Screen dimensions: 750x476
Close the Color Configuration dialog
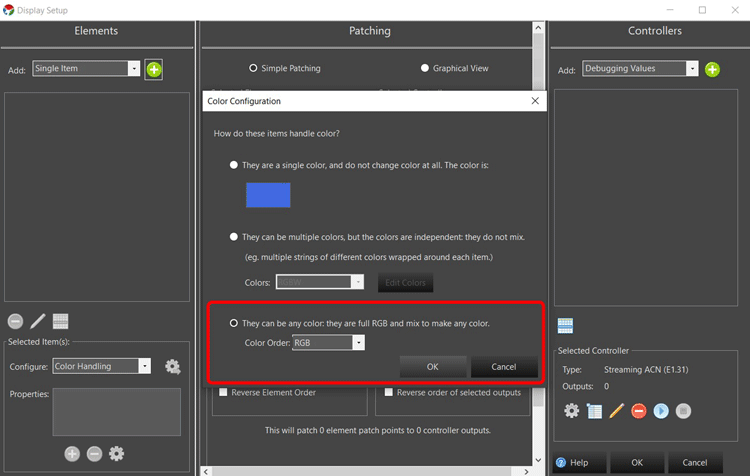coord(535,101)
